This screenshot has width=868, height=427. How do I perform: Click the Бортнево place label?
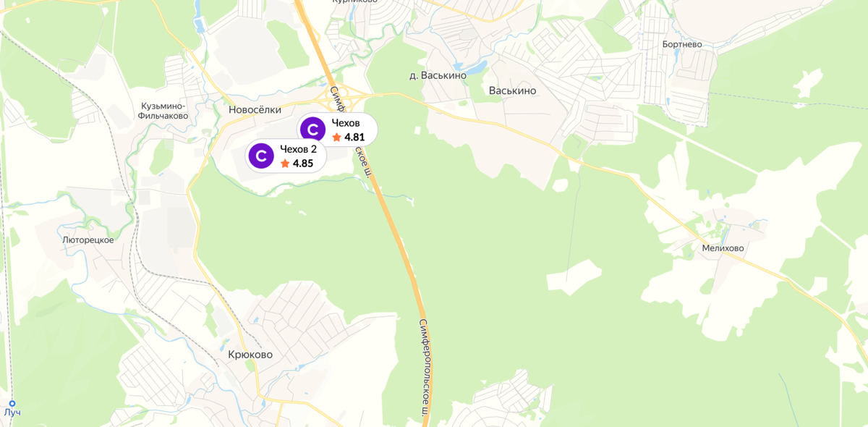(682, 44)
